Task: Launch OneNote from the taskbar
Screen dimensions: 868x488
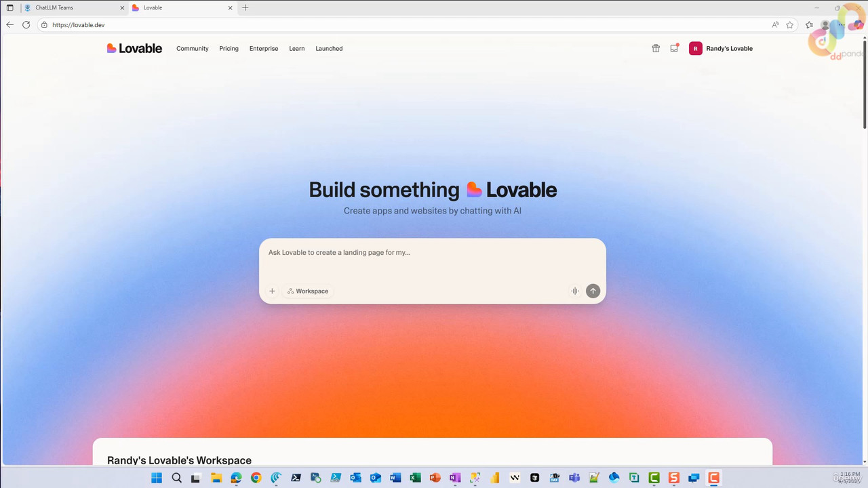Action: coord(455,478)
